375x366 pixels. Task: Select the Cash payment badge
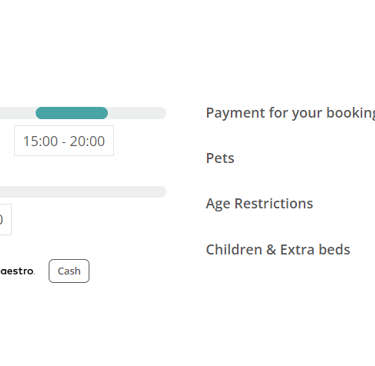(x=69, y=271)
